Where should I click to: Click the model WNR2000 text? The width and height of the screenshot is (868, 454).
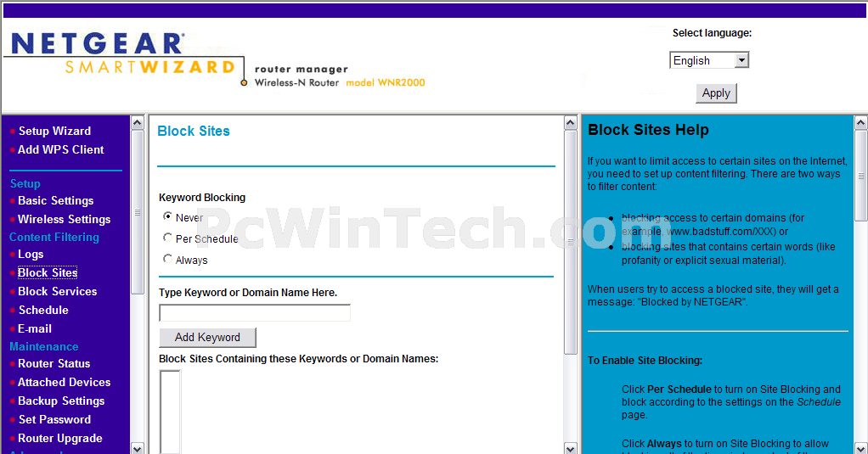(386, 83)
